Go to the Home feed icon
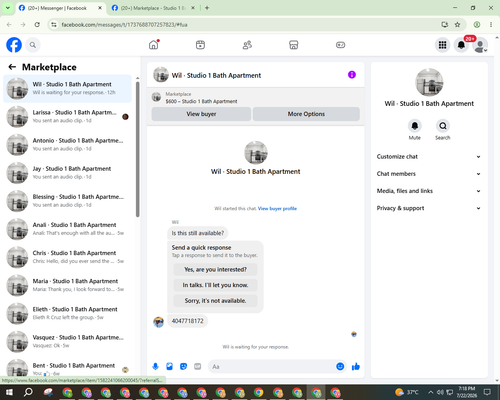The image size is (500, 400). coord(154,45)
